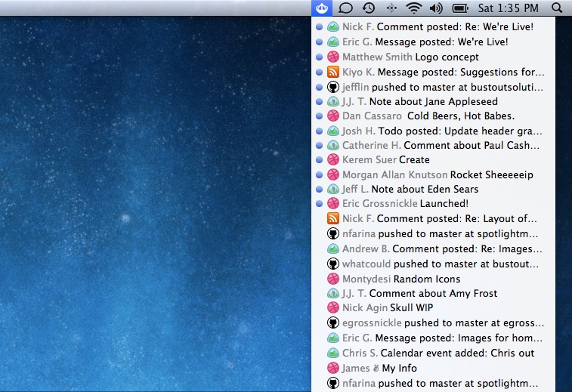Viewport: 572px width, 392px height.
Task: Click Highrise icon beside Jane Appleseed note
Action: point(332,101)
